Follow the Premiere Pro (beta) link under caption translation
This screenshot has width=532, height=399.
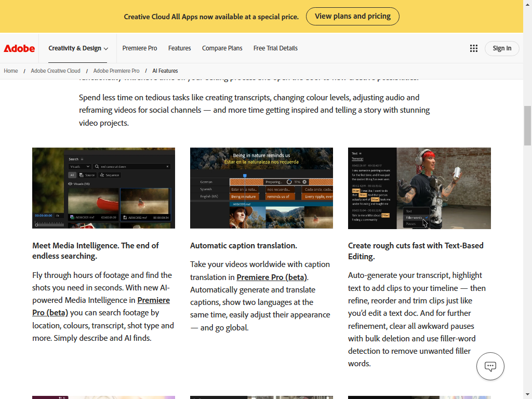(272, 277)
